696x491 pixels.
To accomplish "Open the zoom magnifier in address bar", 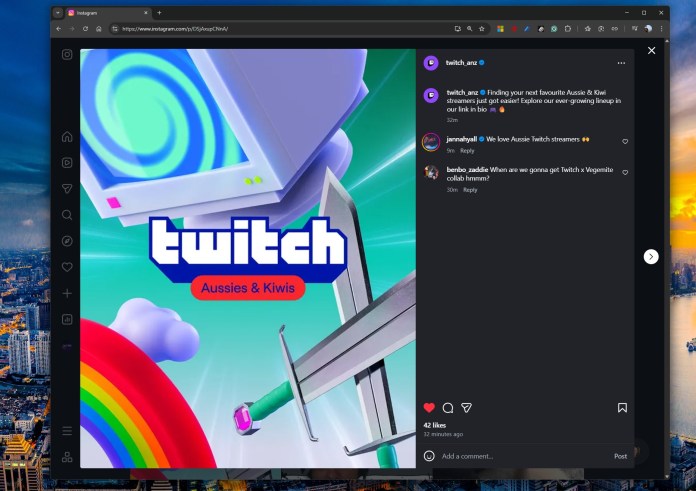I will [x=470, y=29].
